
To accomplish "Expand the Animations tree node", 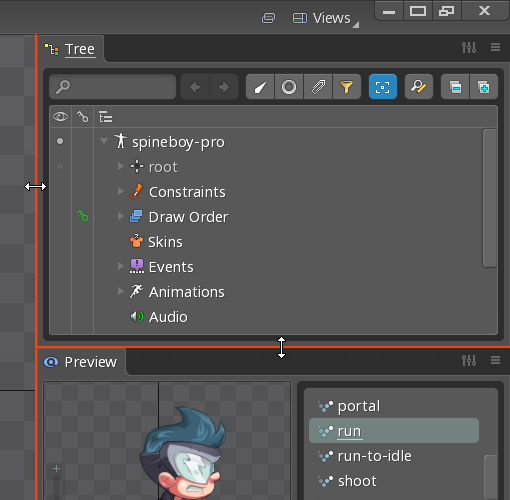I will (121, 291).
